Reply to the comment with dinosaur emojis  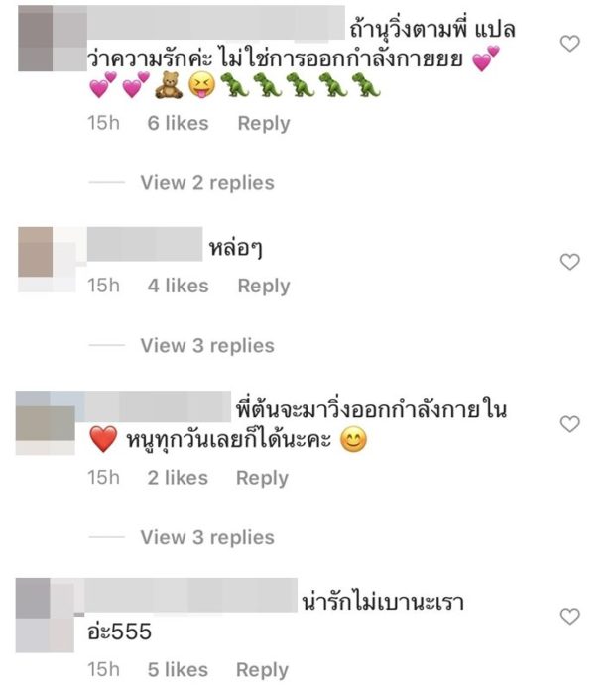tap(264, 123)
